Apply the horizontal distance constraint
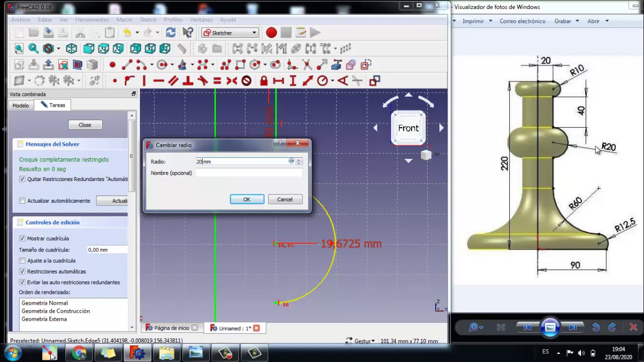 [278, 81]
